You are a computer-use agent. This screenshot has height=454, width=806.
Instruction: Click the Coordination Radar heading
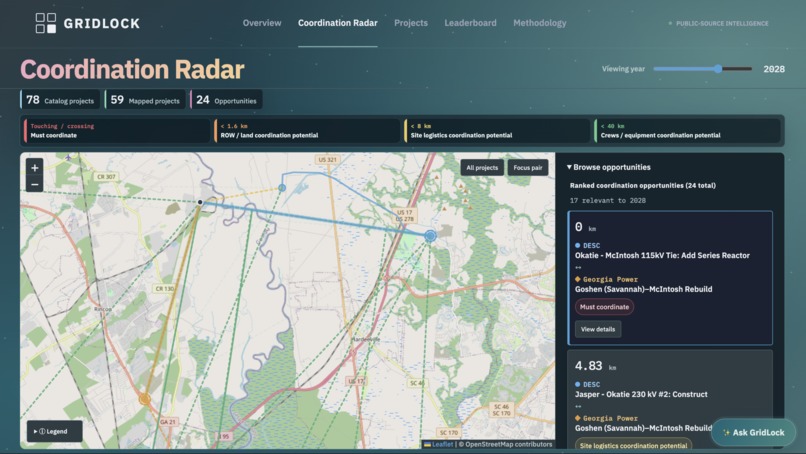(x=132, y=69)
